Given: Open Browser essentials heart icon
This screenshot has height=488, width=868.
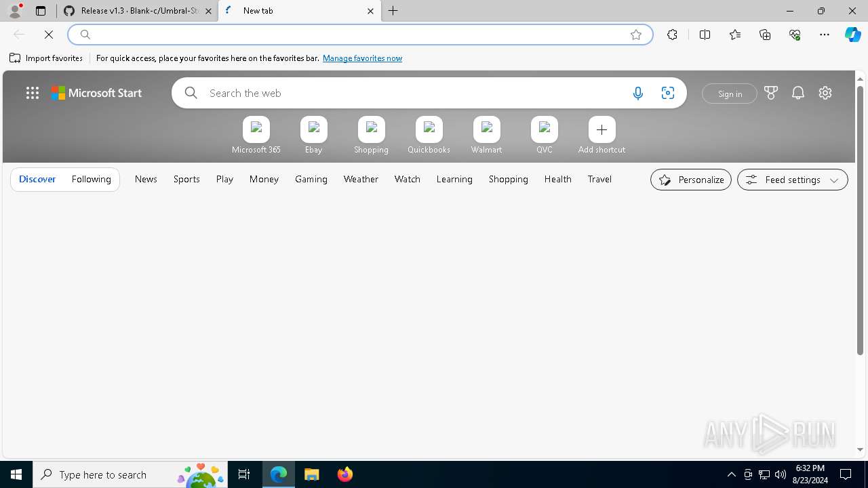Looking at the screenshot, I should coord(795,35).
